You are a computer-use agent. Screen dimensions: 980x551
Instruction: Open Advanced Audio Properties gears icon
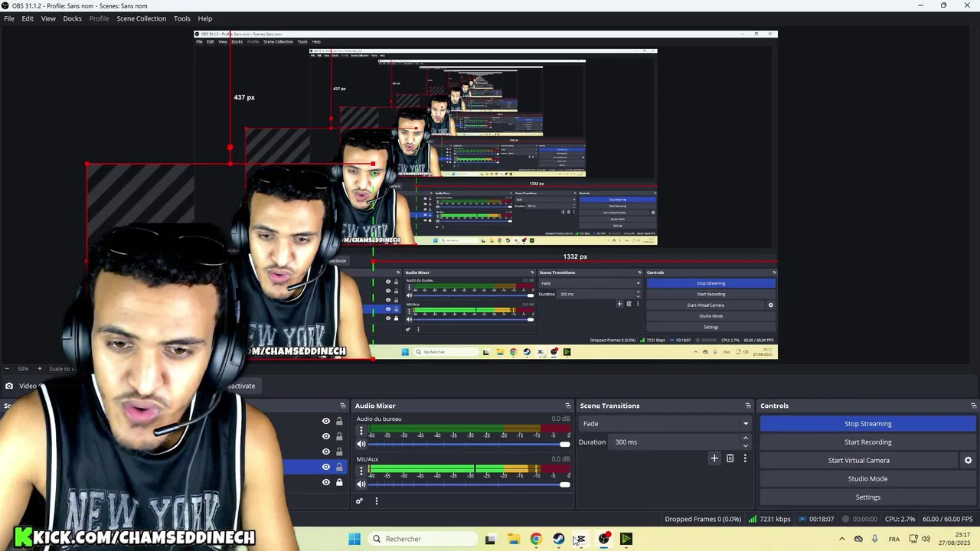tap(359, 501)
